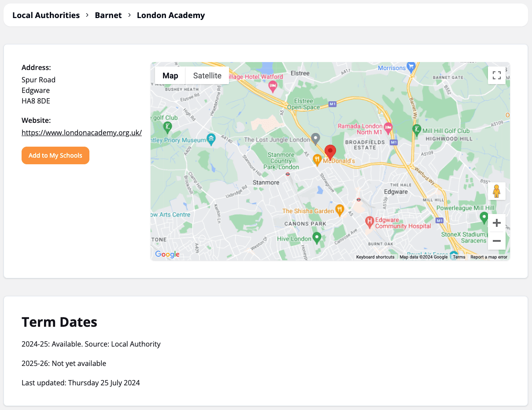Click the red London Academy location pin

tap(330, 152)
